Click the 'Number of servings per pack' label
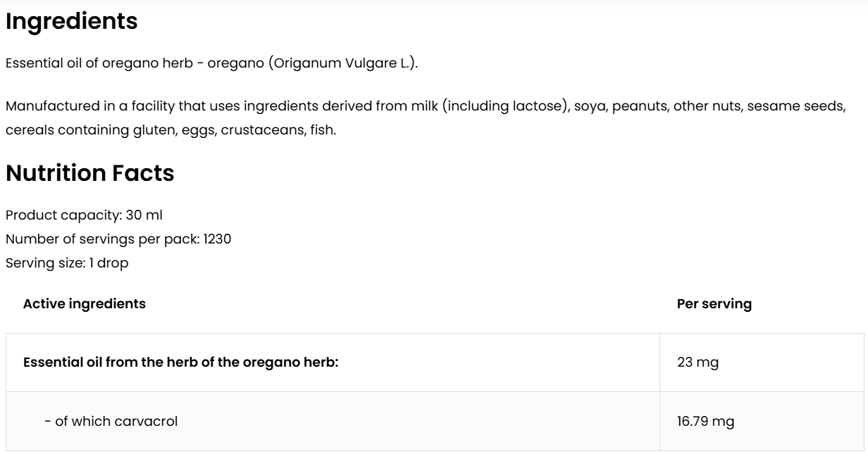The image size is (868, 454). (x=102, y=239)
